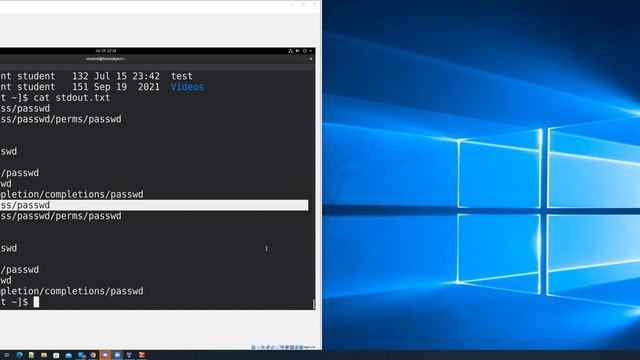Expand the GNOME system menu arrow
This screenshot has height=360, width=640.
[311, 51]
